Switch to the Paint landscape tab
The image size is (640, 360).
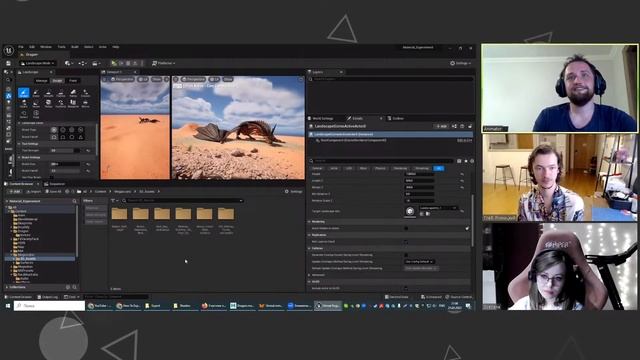tap(73, 81)
